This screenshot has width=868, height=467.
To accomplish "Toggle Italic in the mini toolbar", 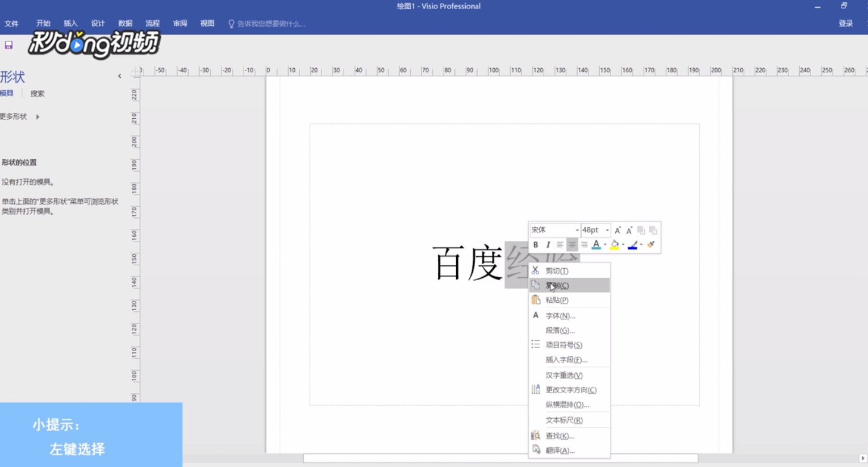I will pyautogui.click(x=548, y=245).
